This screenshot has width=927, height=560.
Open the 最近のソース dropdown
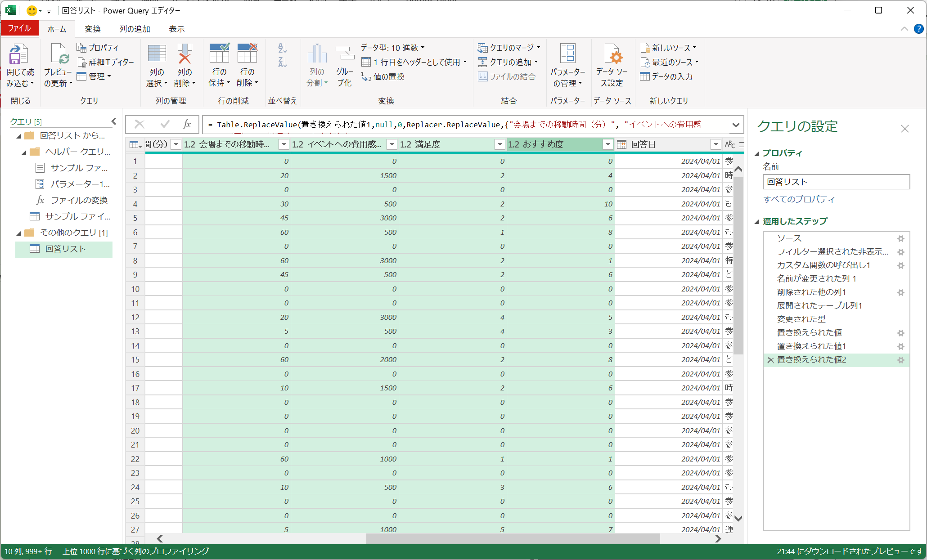[670, 62]
